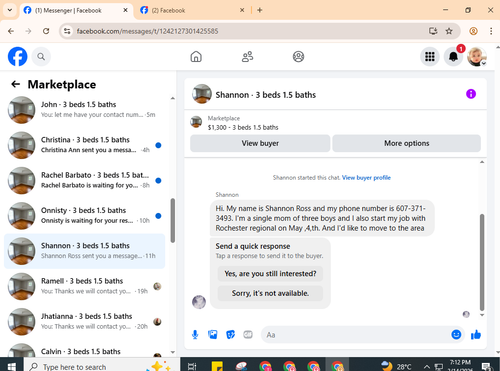Open the Chrome profile icon
The width and height of the screenshot is (500, 371).
[473, 31]
